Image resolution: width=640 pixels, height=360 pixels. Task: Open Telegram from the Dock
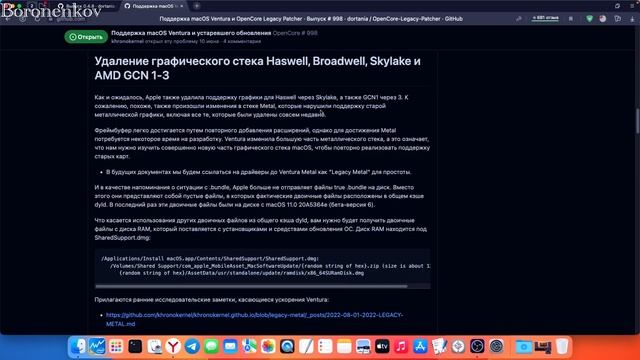click(x=192, y=346)
